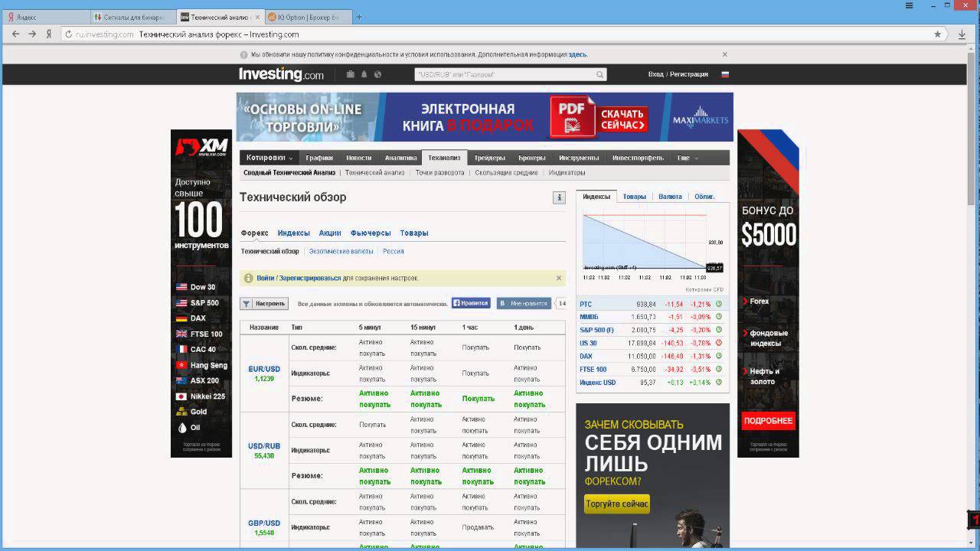Switch to the IQ Option broker tab
This screenshot has width=980, height=551.
point(309,17)
